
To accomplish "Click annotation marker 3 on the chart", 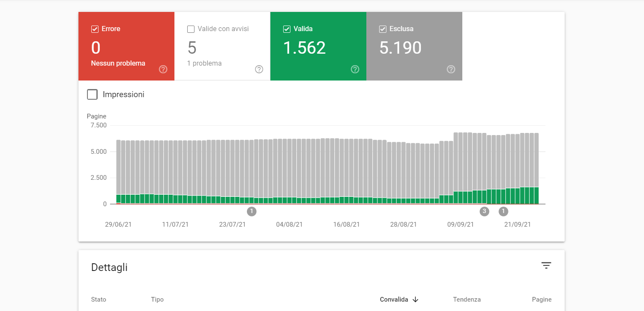I will click(484, 211).
